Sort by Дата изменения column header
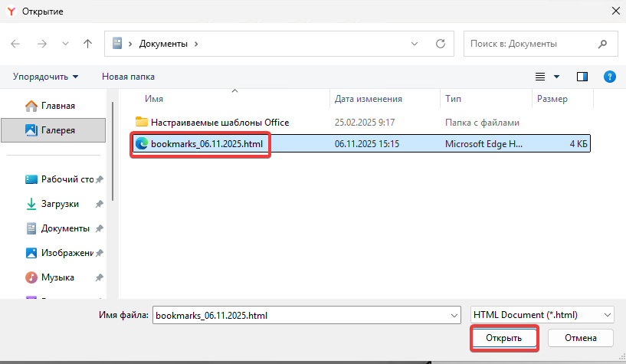 [x=369, y=99]
